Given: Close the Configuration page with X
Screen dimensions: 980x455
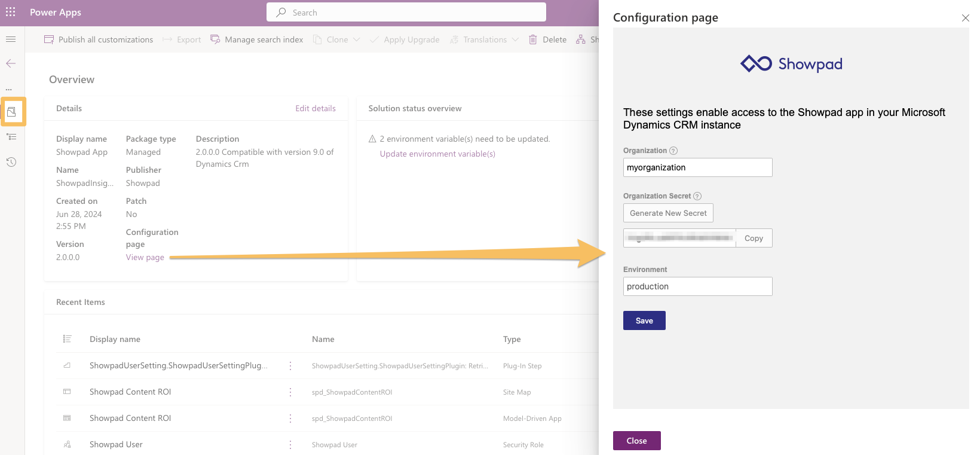Looking at the screenshot, I should 965,18.
